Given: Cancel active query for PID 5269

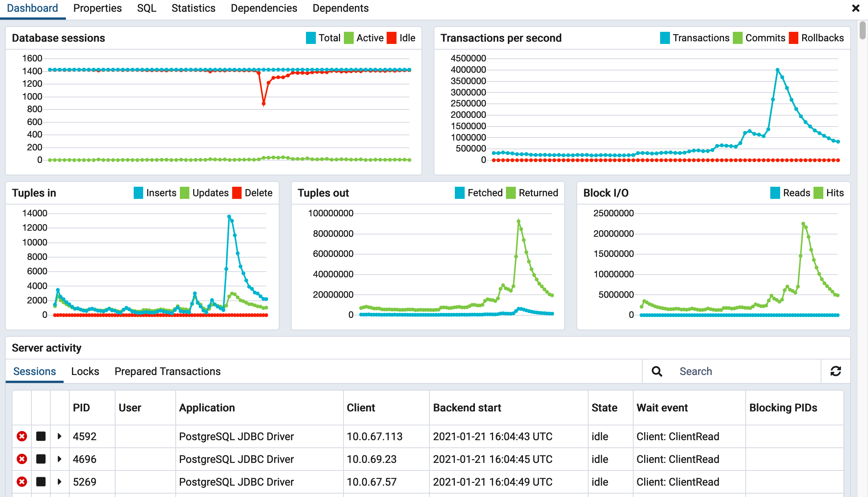Looking at the screenshot, I should click(x=41, y=482).
